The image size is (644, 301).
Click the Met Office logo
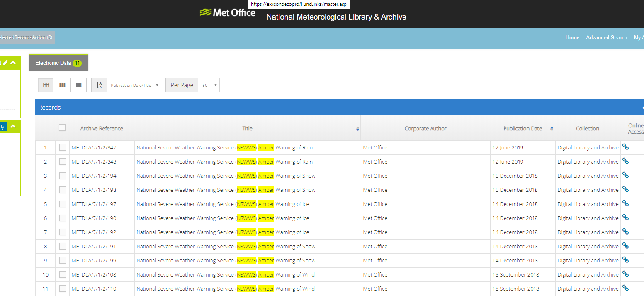[228, 13]
